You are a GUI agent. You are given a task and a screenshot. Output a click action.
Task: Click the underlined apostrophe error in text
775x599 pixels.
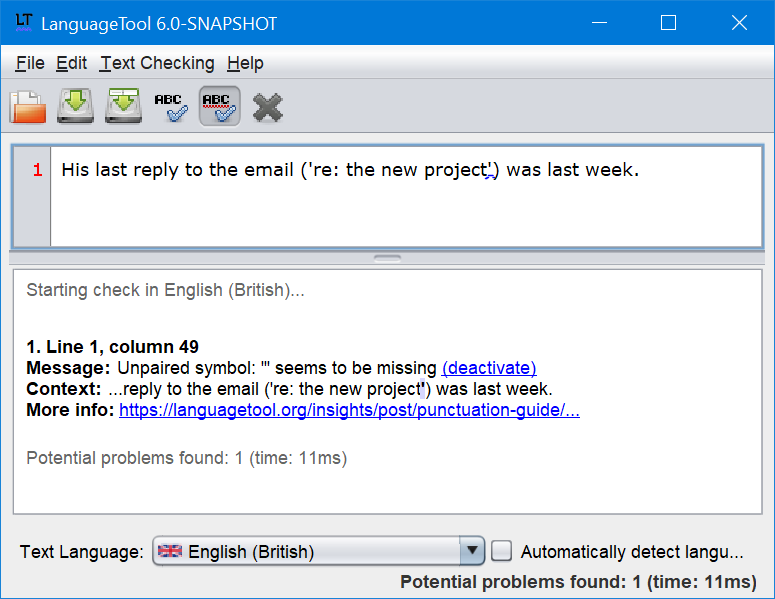[x=490, y=171]
